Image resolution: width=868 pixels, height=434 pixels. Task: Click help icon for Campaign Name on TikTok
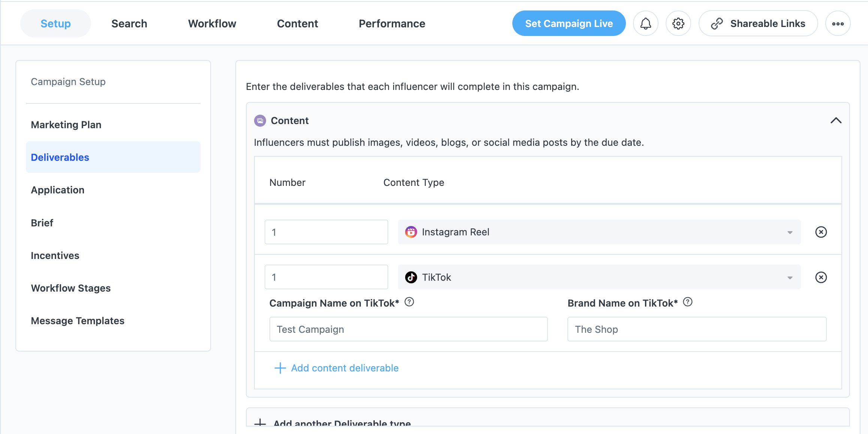click(409, 302)
